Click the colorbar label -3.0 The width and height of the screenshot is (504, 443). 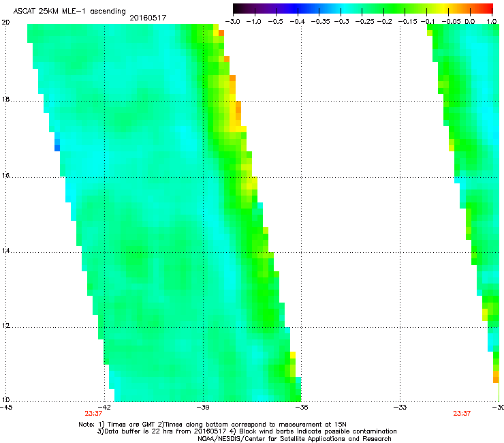232,22
